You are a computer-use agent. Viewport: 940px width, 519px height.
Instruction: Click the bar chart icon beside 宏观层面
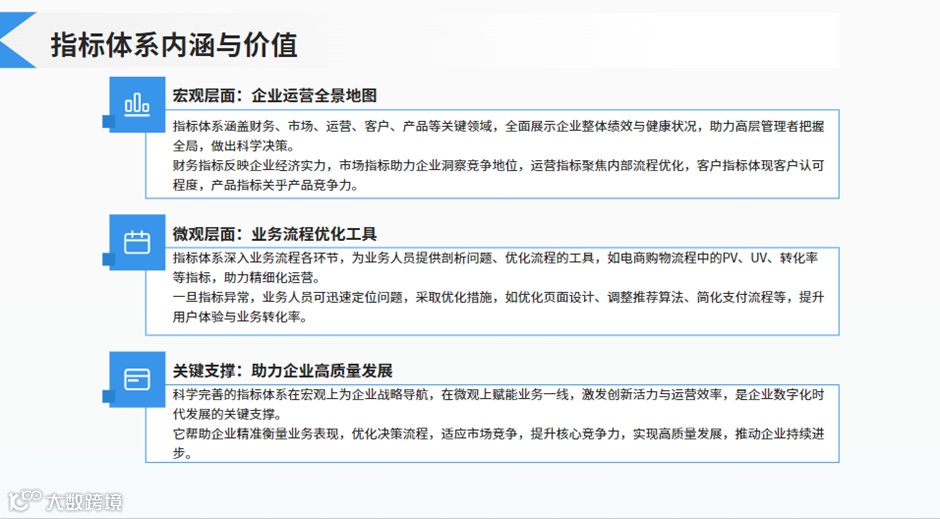pyautogui.click(x=137, y=105)
